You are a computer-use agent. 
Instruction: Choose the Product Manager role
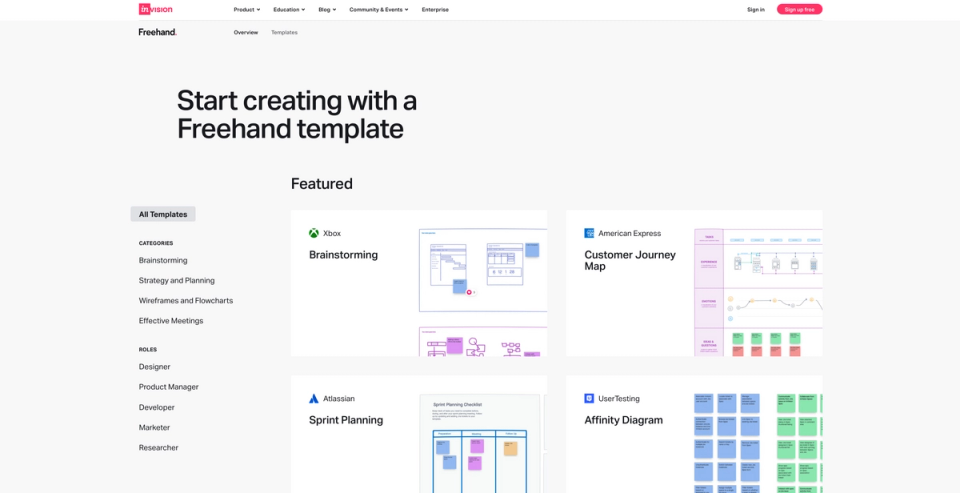click(168, 387)
